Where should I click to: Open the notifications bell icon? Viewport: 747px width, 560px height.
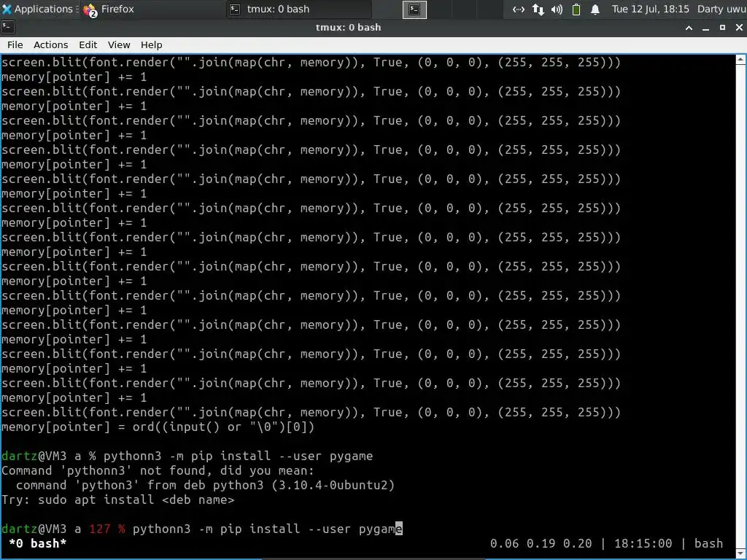pyautogui.click(x=595, y=9)
